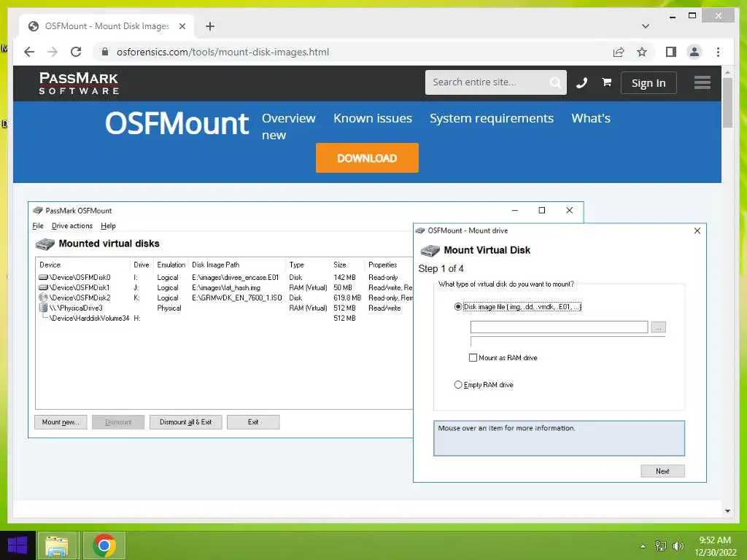Image resolution: width=747 pixels, height=560 pixels.
Task: Click the Mount Virtual Disk drive icon
Action: click(x=430, y=250)
